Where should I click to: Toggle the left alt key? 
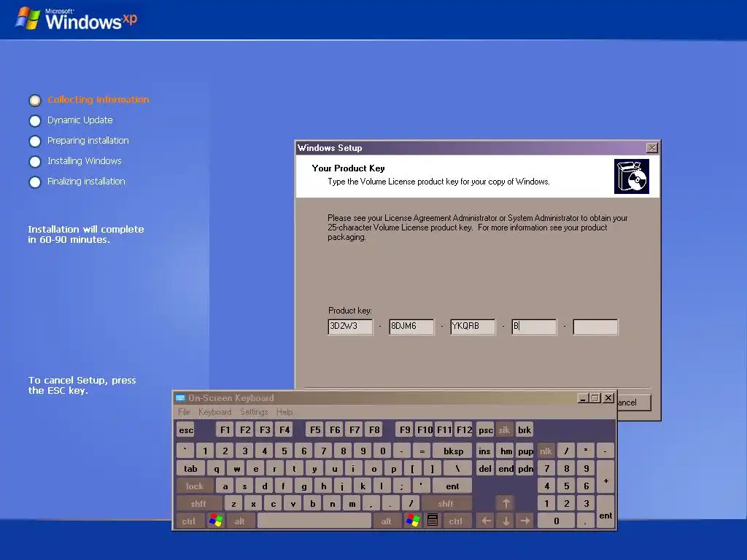(239, 521)
